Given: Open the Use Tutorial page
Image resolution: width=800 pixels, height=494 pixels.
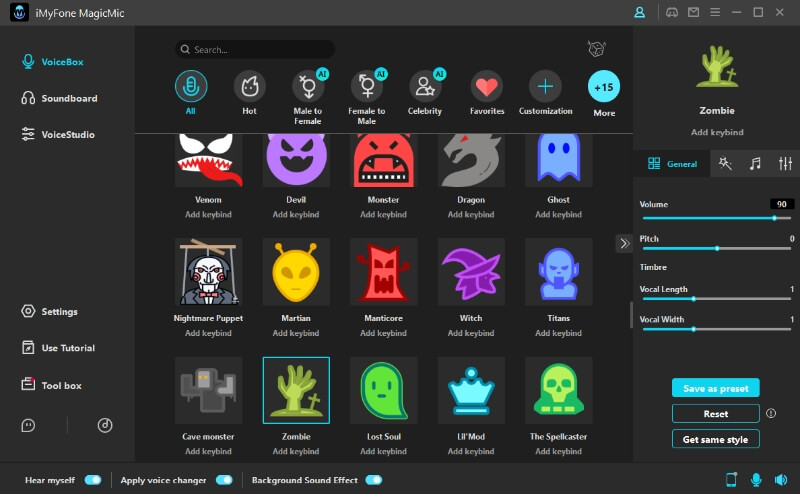Looking at the screenshot, I should coord(58,348).
